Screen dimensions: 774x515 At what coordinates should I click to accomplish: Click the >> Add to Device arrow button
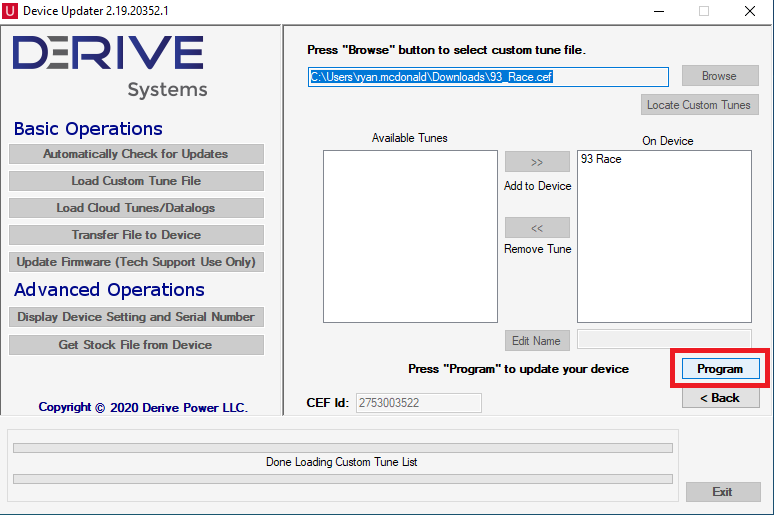(x=537, y=162)
